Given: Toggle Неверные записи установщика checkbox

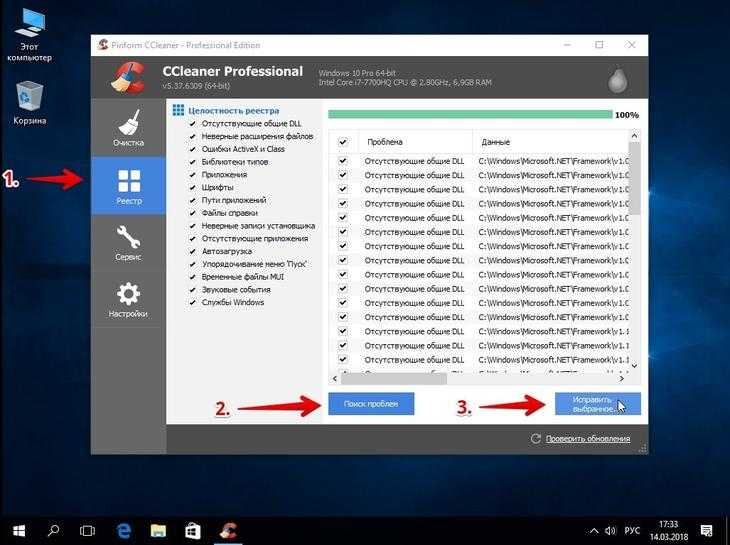Looking at the screenshot, I should (x=192, y=226).
